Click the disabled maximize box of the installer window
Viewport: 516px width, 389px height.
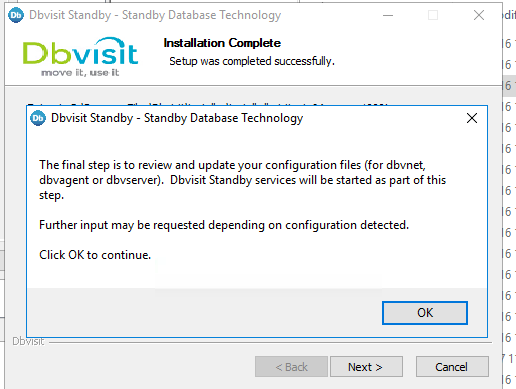[x=433, y=15]
